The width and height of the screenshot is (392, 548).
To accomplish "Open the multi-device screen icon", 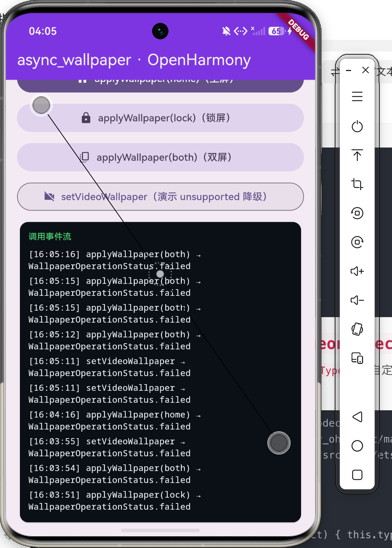I will tap(357, 358).
